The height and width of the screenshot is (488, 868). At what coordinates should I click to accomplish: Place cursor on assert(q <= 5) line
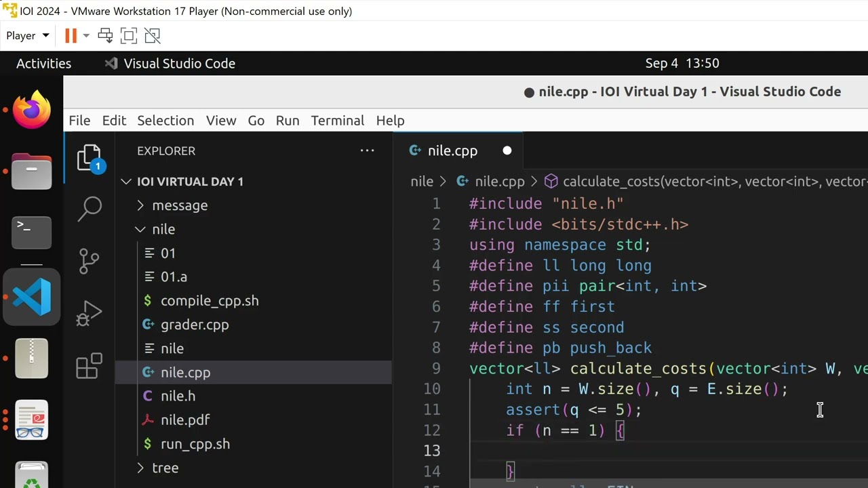point(574,409)
